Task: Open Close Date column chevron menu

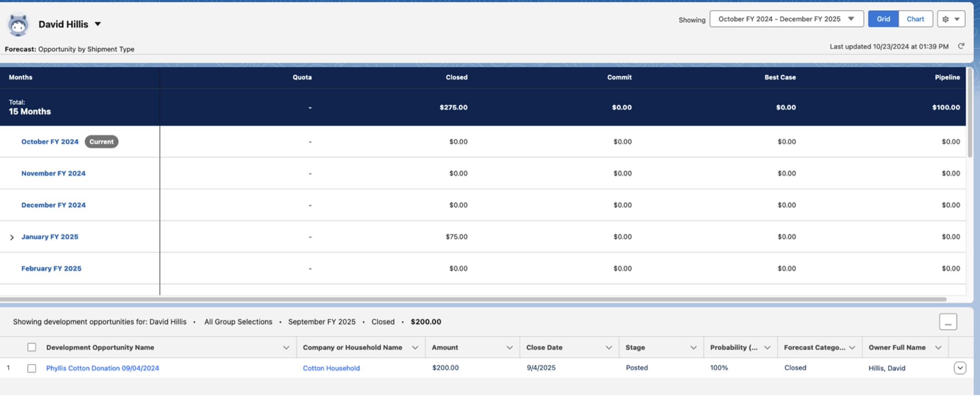Action: click(609, 348)
